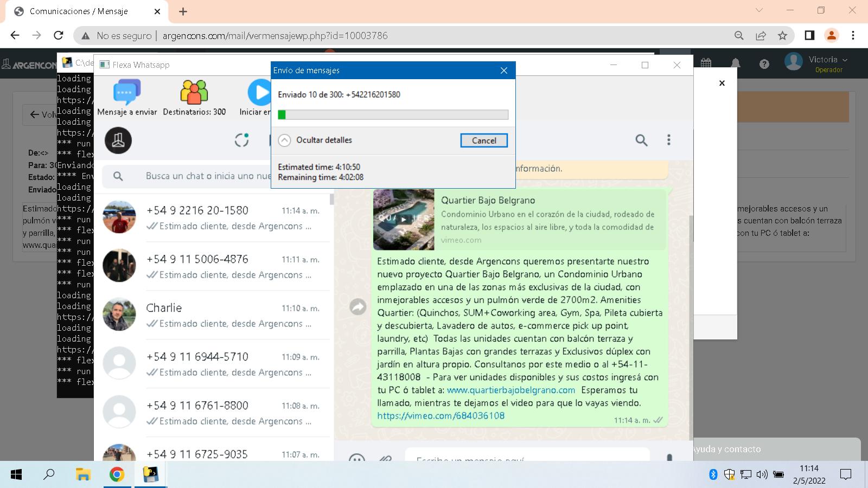Close the Comunicaciones / Mensaje tab
The width and height of the screenshot is (868, 488).
(157, 11)
